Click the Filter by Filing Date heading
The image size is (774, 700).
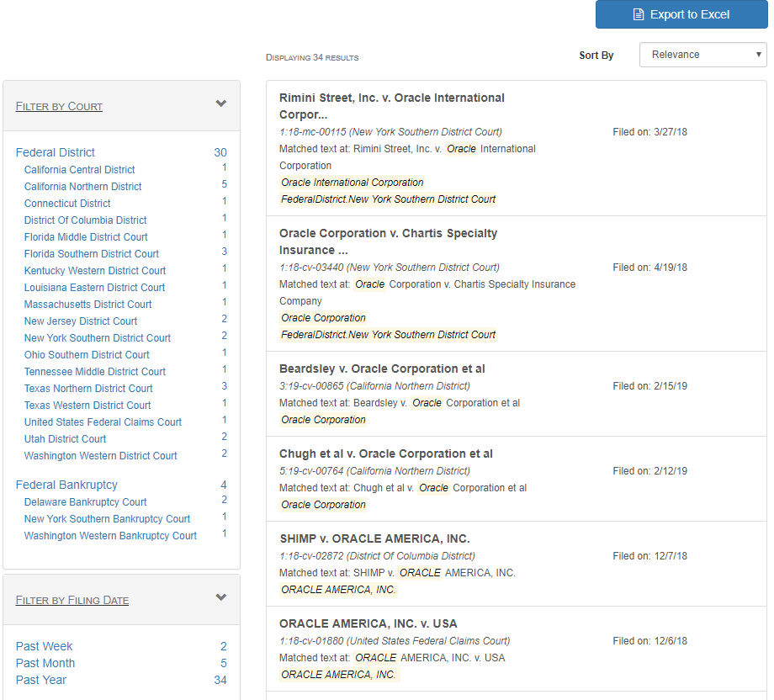pyautogui.click(x=72, y=601)
